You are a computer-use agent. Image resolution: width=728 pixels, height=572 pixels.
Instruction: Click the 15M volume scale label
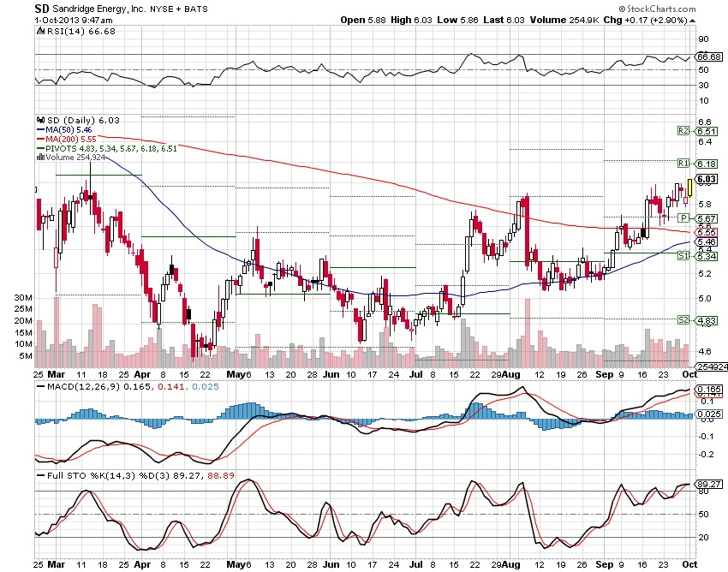23,332
